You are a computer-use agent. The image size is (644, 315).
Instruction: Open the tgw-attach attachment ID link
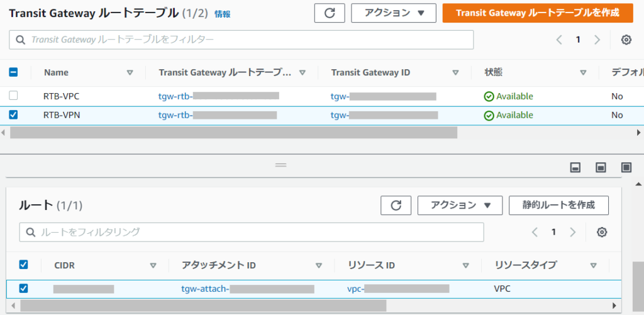point(248,289)
